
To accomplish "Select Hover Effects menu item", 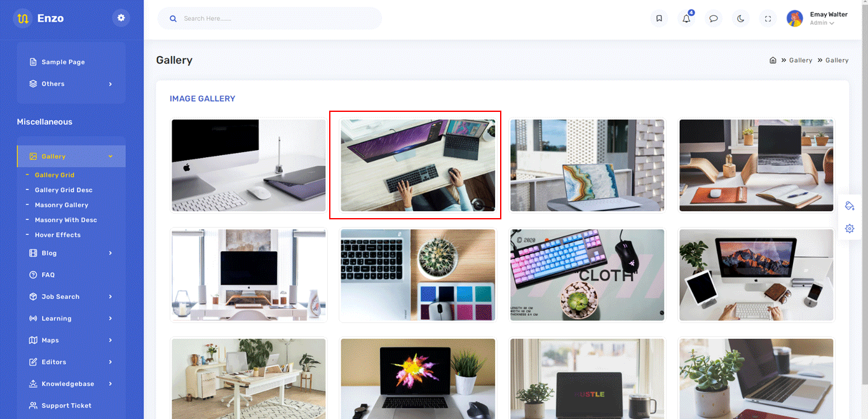I will pyautogui.click(x=58, y=235).
